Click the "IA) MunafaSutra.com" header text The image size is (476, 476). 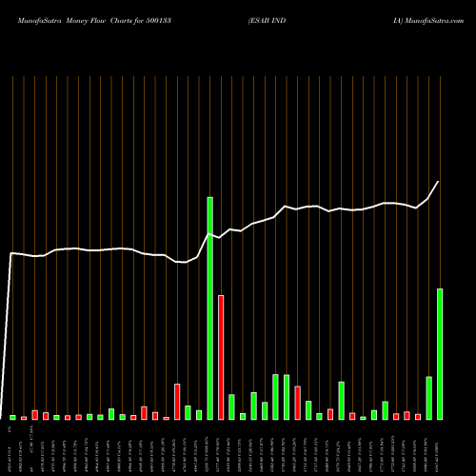(x=428, y=21)
